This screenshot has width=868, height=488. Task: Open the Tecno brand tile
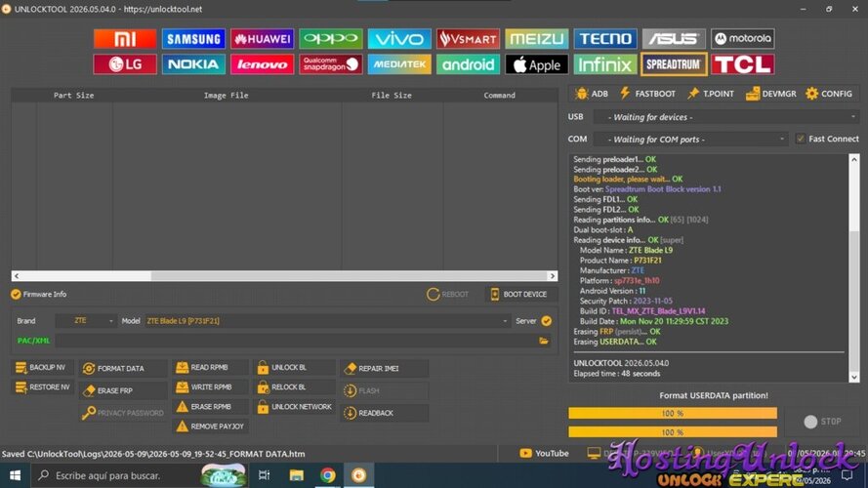pyautogui.click(x=605, y=39)
